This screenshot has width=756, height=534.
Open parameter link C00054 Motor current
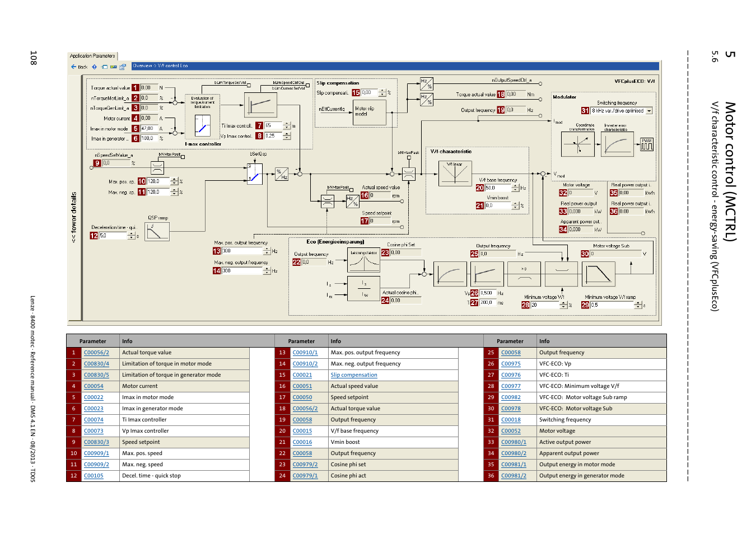coord(94,386)
